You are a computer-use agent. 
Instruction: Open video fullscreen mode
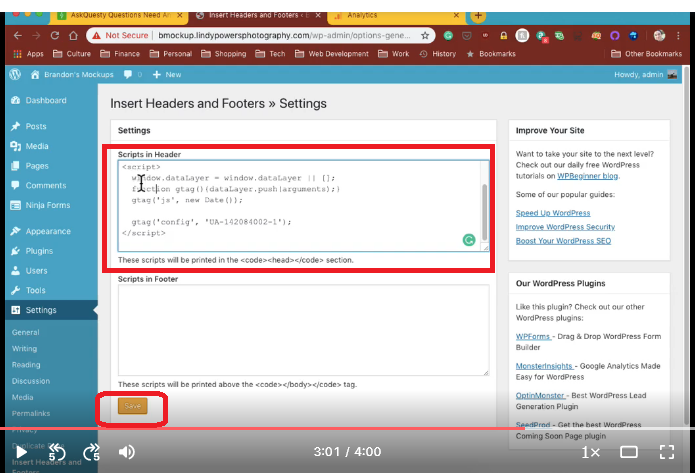[x=667, y=452]
